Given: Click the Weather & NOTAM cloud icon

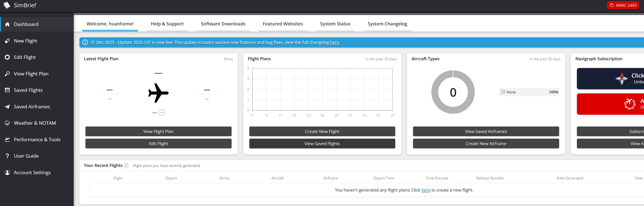Looking at the screenshot, I should tap(7, 123).
